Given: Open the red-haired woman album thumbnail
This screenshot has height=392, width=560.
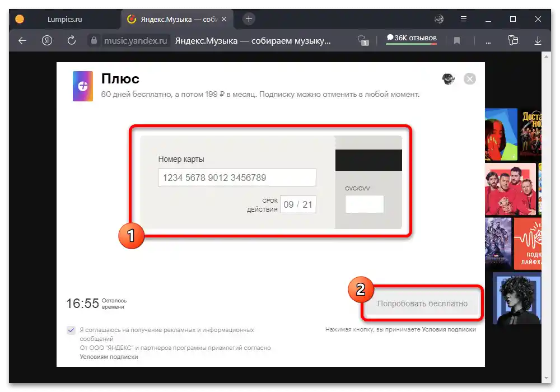Looking at the screenshot, I should coord(501,134).
